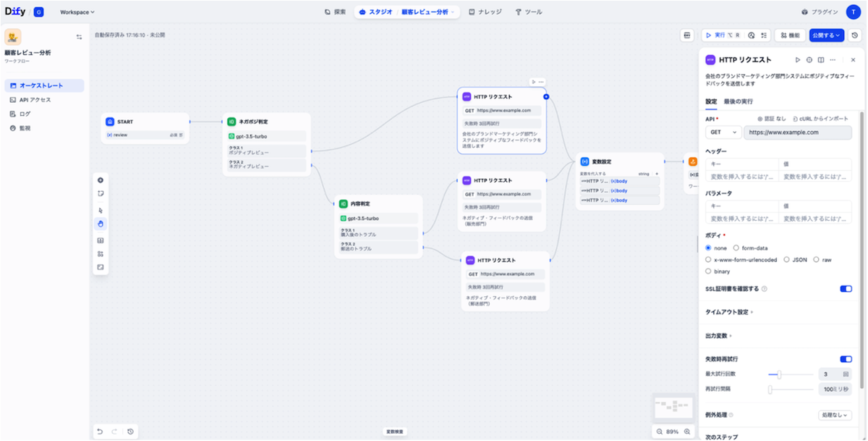This screenshot has height=441, width=868.
Task: Open the GET method dropdown
Action: [723, 133]
